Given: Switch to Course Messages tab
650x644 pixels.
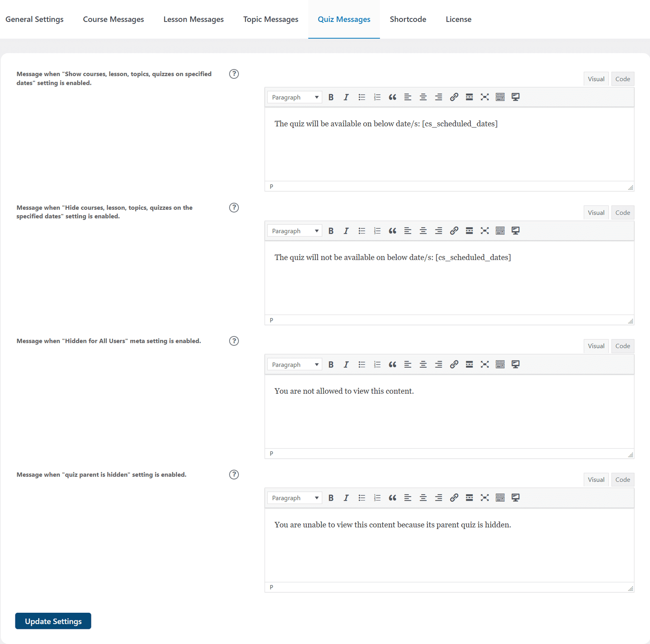Looking at the screenshot, I should 113,19.
